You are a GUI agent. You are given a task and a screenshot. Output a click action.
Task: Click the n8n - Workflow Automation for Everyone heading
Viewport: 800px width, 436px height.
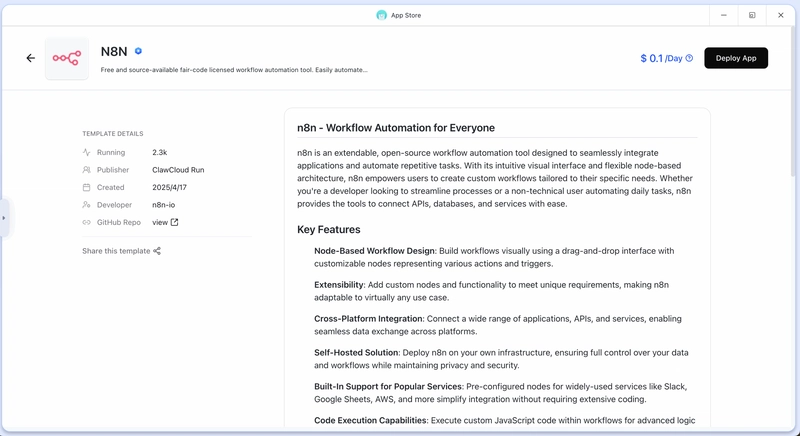(396, 128)
